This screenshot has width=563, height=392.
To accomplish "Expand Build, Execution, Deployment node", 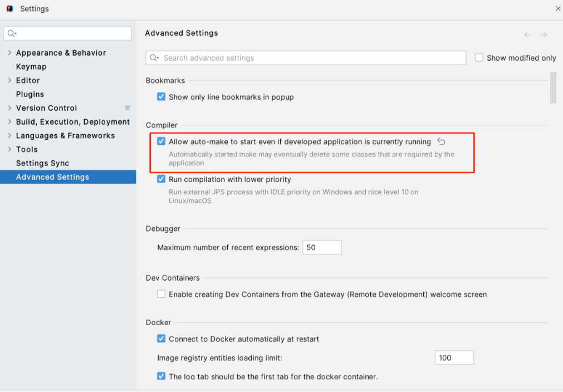I will (9, 122).
